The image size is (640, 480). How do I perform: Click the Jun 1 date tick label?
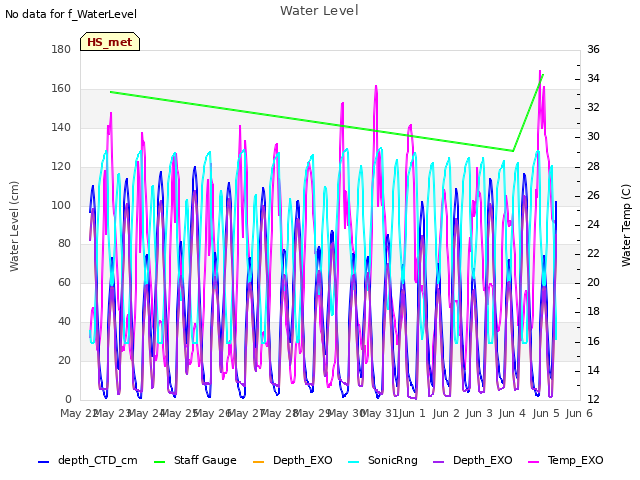(x=412, y=413)
